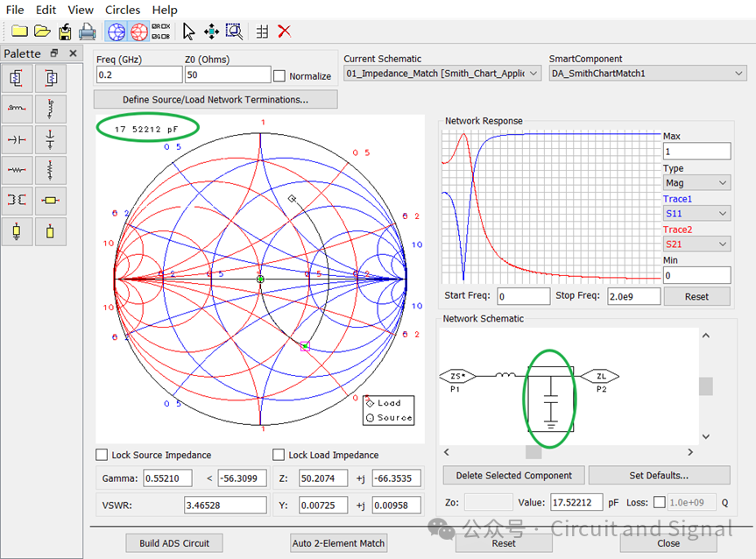Add a shunt resistor from the palette

[50, 170]
